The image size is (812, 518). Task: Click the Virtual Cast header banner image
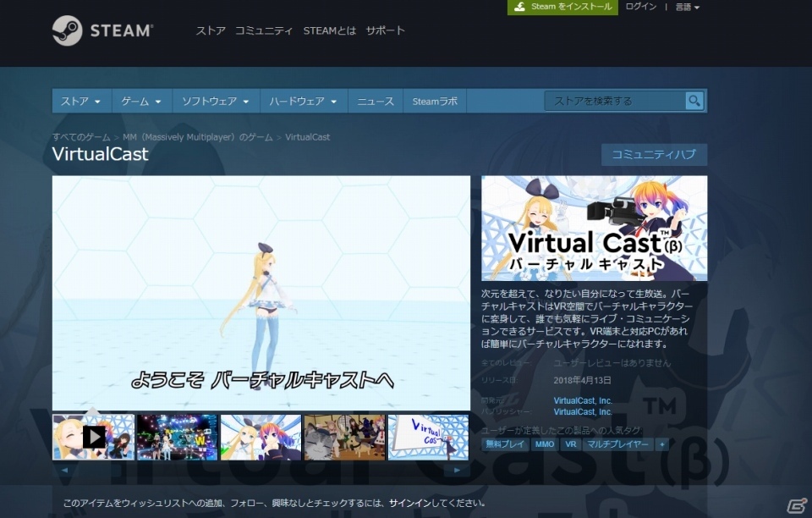(595, 229)
